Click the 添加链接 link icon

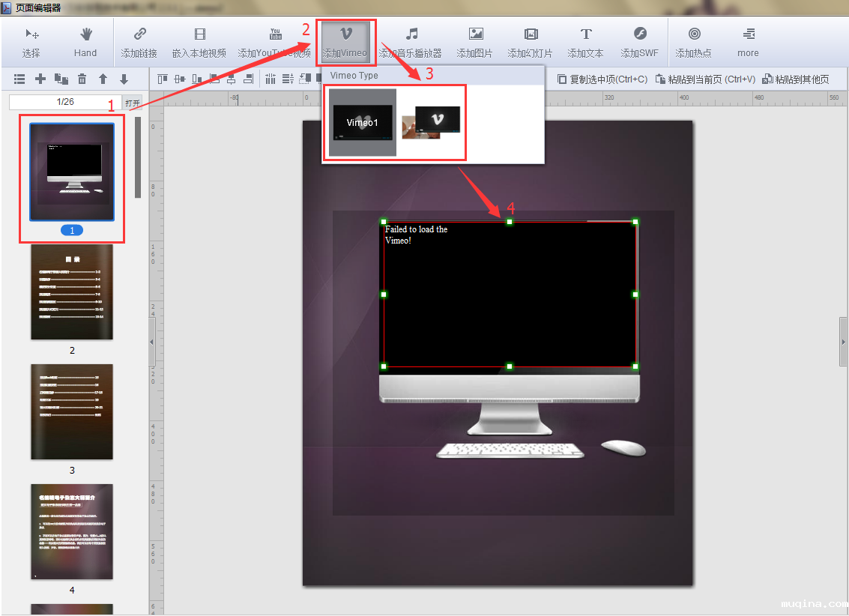pyautogui.click(x=139, y=42)
